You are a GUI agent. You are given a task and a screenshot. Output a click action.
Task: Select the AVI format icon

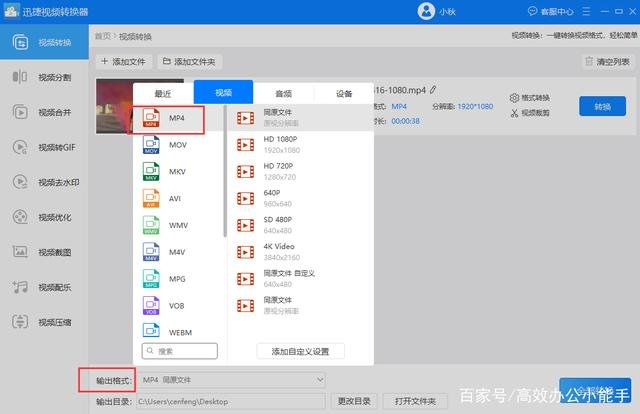tap(151, 198)
